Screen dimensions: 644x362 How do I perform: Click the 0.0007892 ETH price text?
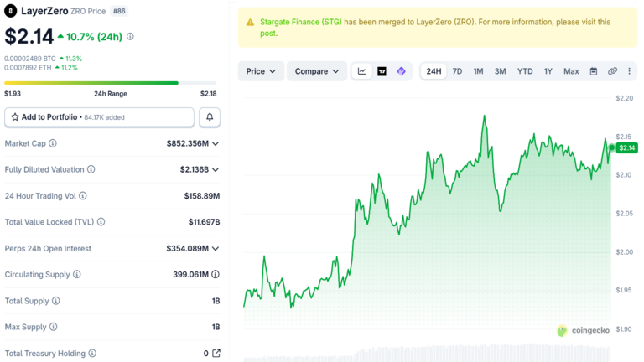point(28,68)
